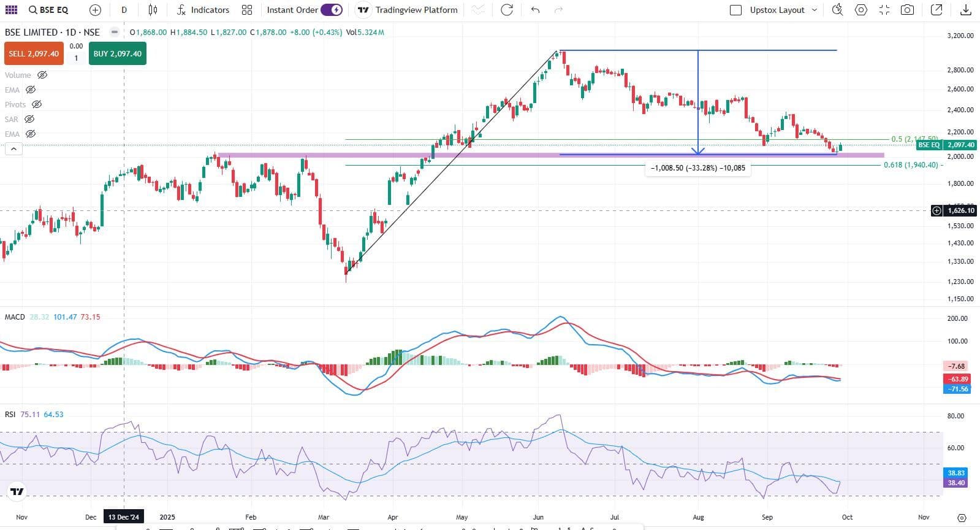This screenshot has width=980, height=530.
Task: Enter fullscreen mode
Action: pos(884,10)
